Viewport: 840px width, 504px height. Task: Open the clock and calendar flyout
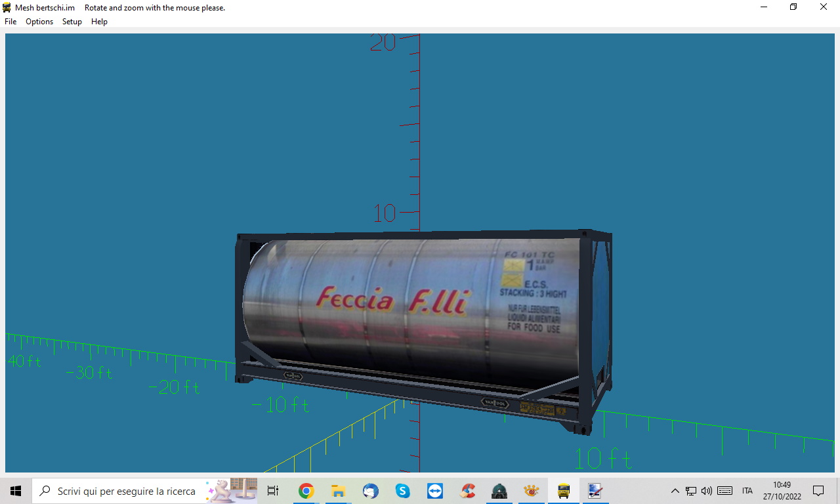(x=782, y=491)
